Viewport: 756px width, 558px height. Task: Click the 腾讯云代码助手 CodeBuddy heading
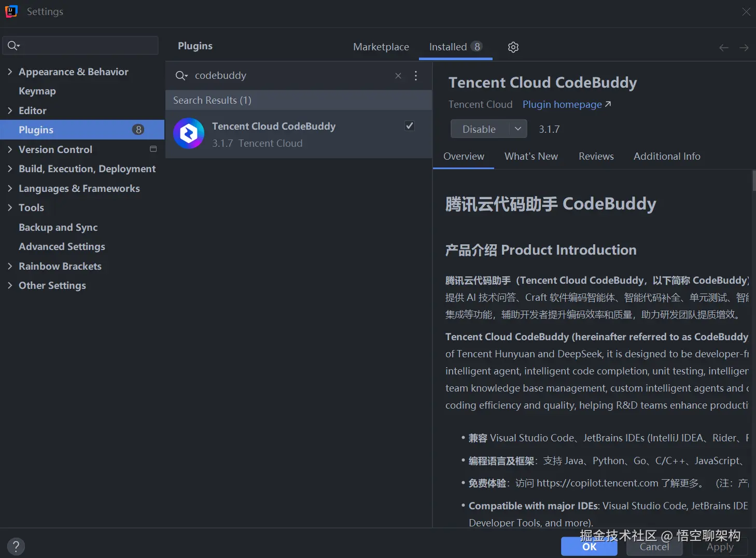click(551, 204)
